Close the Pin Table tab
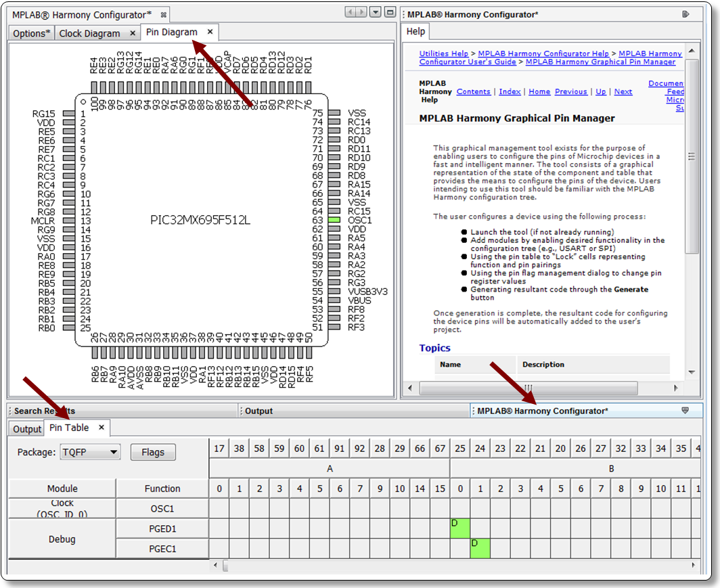The image size is (720, 588). tap(102, 428)
